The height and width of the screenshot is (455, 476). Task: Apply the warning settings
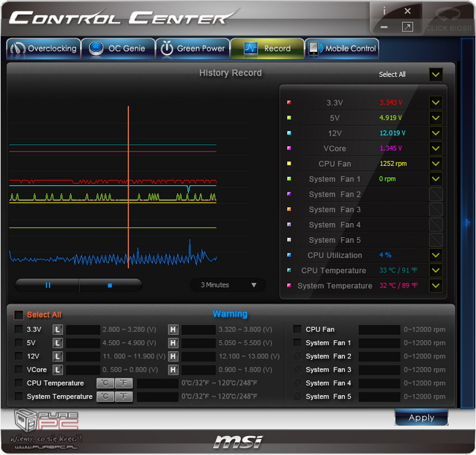[x=421, y=418]
